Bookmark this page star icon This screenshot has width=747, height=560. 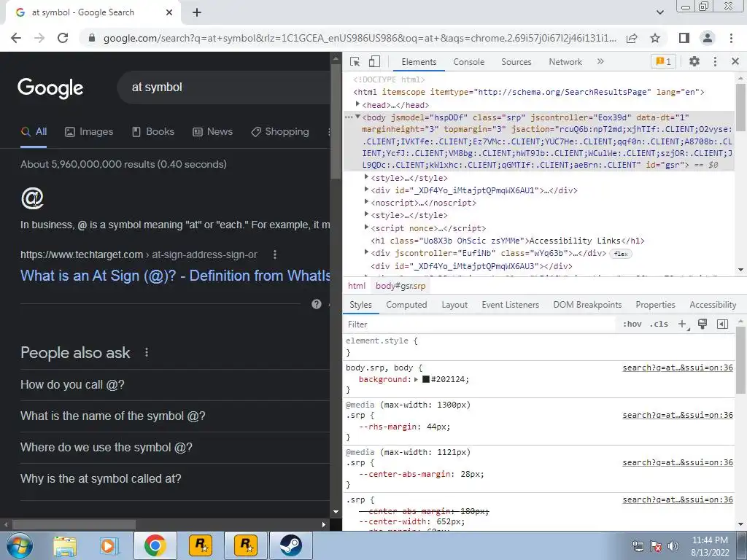pos(655,38)
